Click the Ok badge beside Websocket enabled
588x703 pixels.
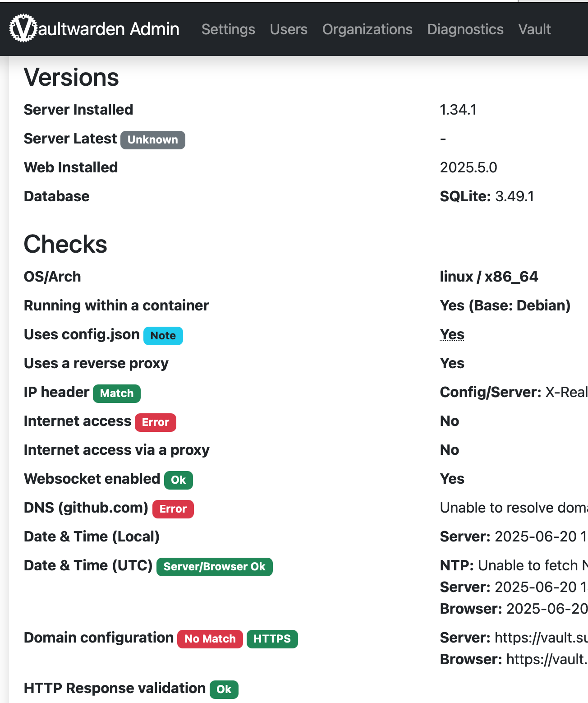pyautogui.click(x=179, y=480)
